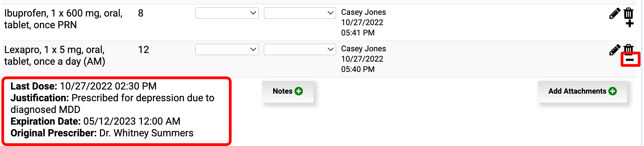Select the Ibuprofen 600 mg medication description
The height and width of the screenshot is (146, 644).
tap(63, 19)
